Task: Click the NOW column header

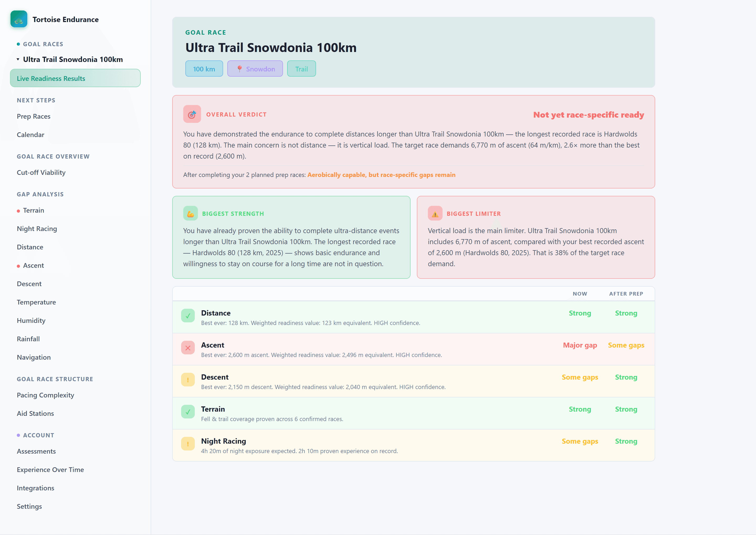Action: pyautogui.click(x=580, y=293)
